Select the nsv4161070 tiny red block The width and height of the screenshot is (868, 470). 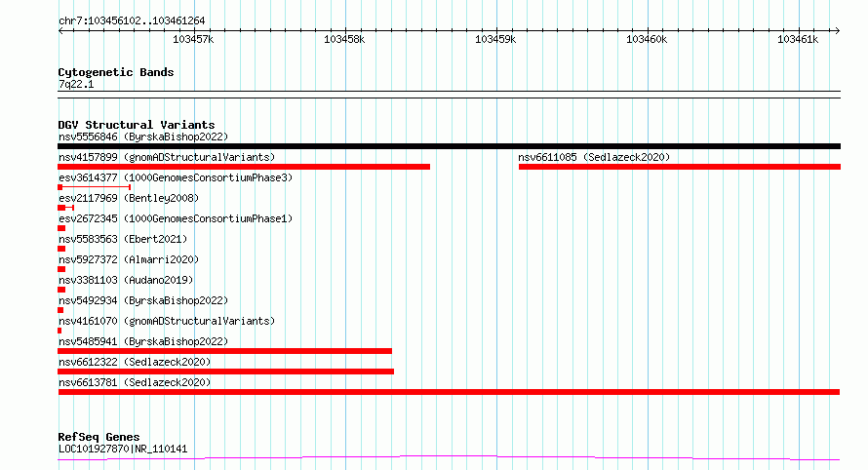point(59,331)
